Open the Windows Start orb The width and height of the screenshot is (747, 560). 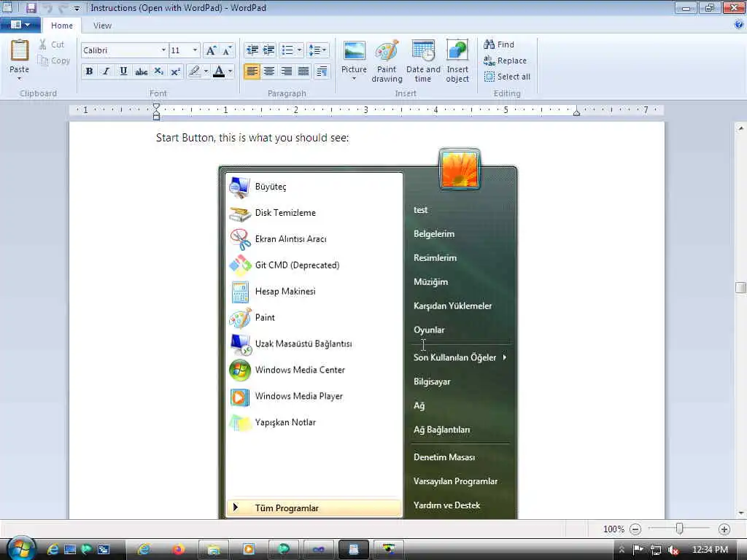tap(21, 548)
